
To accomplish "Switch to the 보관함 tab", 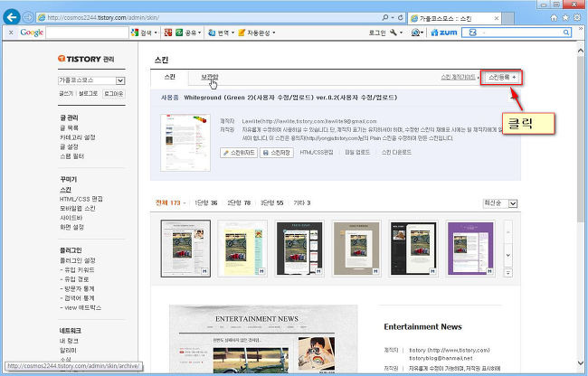I will (209, 77).
